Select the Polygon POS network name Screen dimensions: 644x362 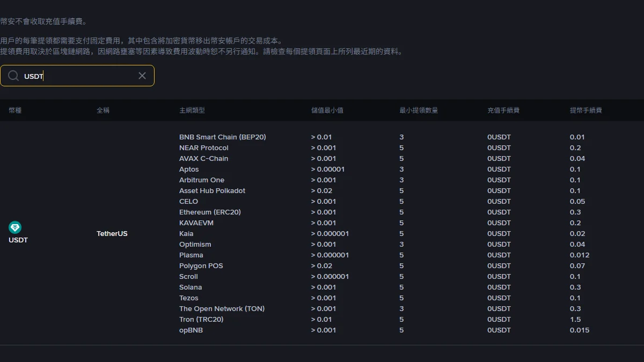coord(201,266)
